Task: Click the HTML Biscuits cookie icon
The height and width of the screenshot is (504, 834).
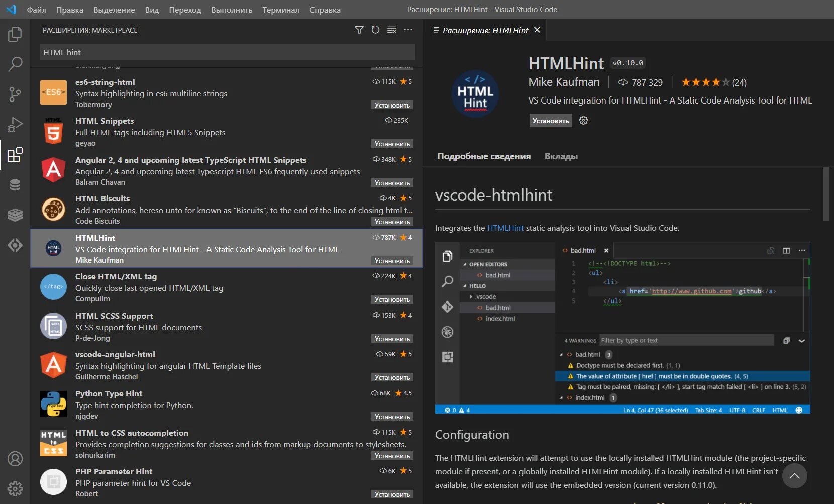Action: [53, 209]
